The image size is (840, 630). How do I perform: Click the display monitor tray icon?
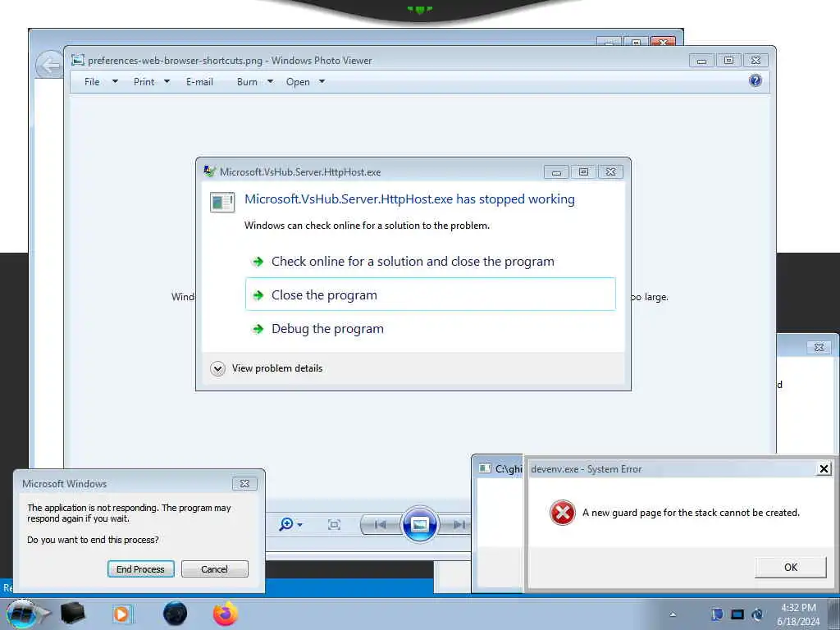[737, 614]
